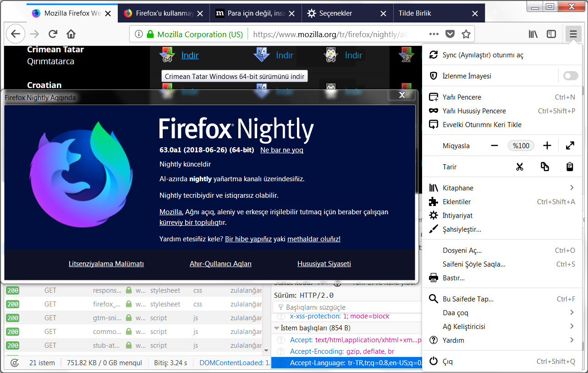Expand the Ağ Keliştiricisi submenu
Viewport: 588px width, 373px height.
[x=572, y=326]
